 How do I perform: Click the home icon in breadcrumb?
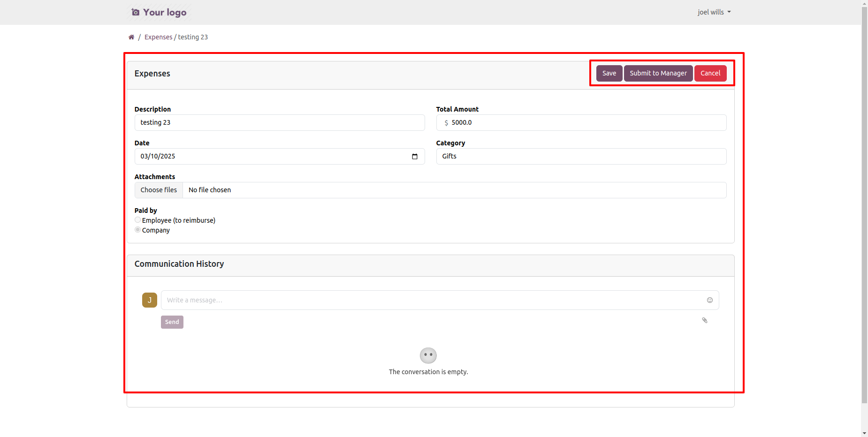point(131,37)
